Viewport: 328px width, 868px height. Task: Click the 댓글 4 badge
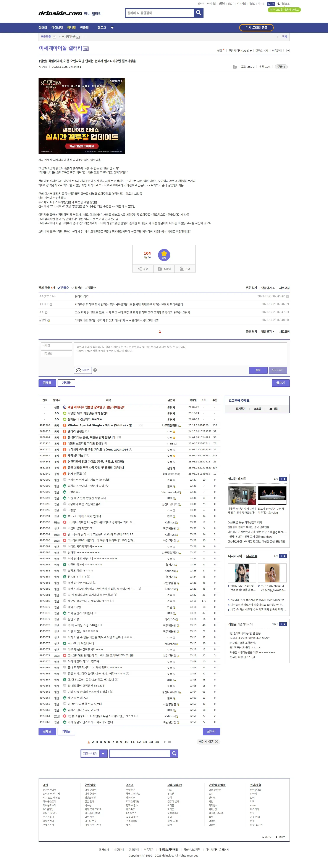click(281, 67)
